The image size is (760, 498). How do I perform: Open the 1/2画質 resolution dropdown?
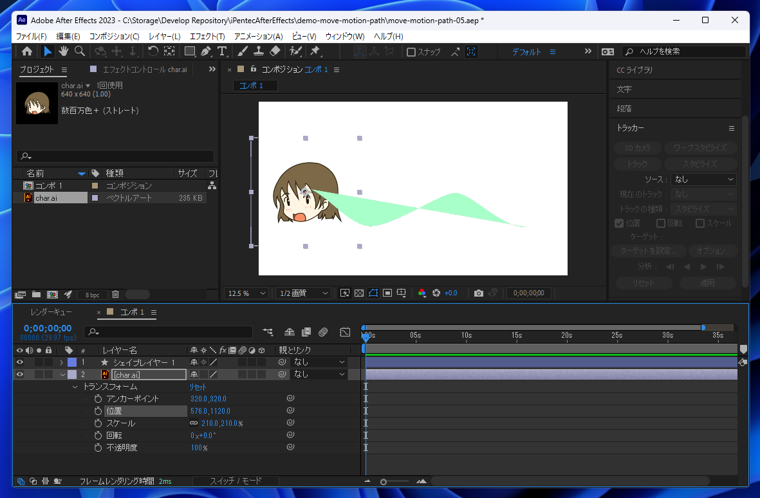tap(303, 293)
